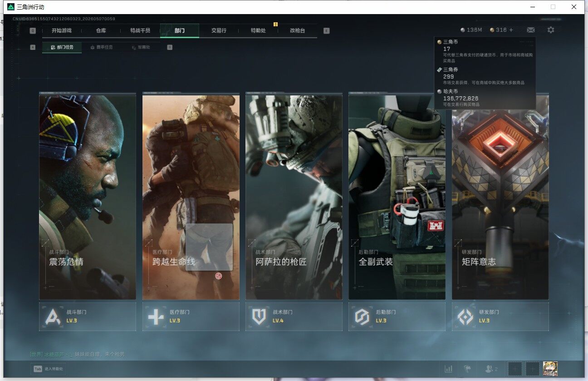
Task: Click the 医疗部门 cross emblem icon
Action: point(156,317)
